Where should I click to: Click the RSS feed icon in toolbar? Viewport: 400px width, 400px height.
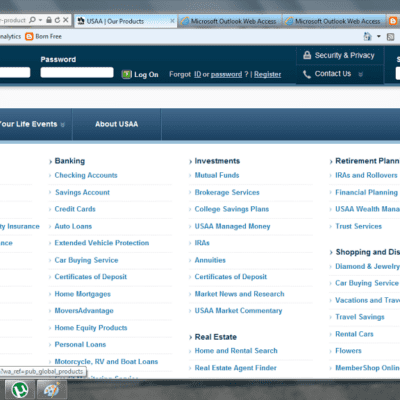[x=391, y=37]
